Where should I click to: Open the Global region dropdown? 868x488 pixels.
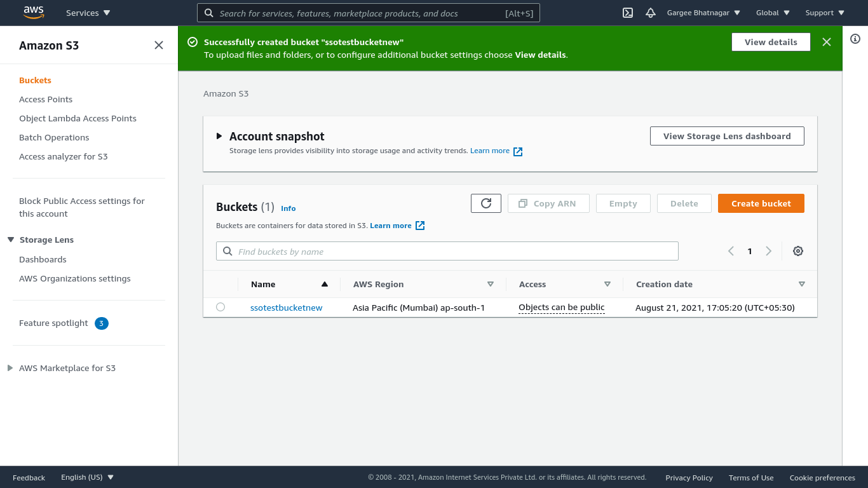(x=773, y=13)
